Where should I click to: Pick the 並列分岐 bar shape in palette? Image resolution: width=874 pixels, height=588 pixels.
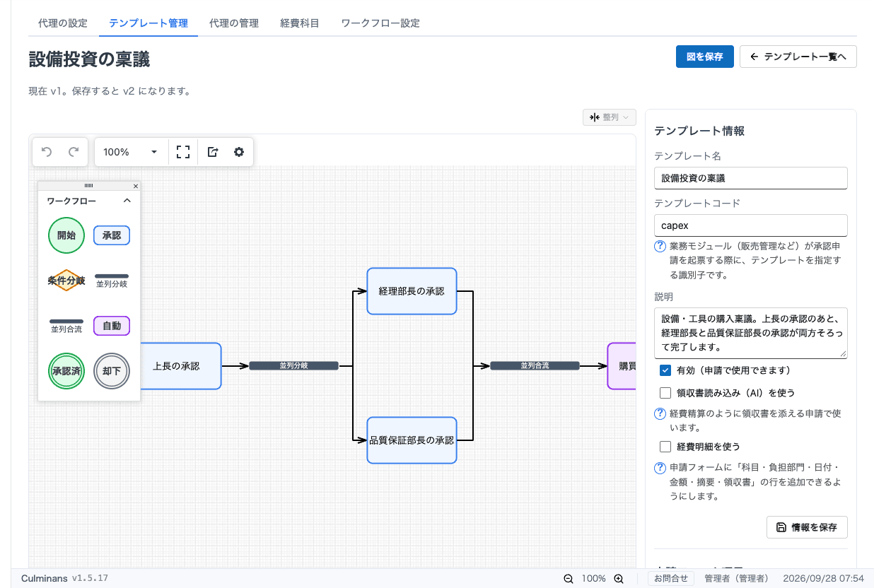(x=112, y=281)
